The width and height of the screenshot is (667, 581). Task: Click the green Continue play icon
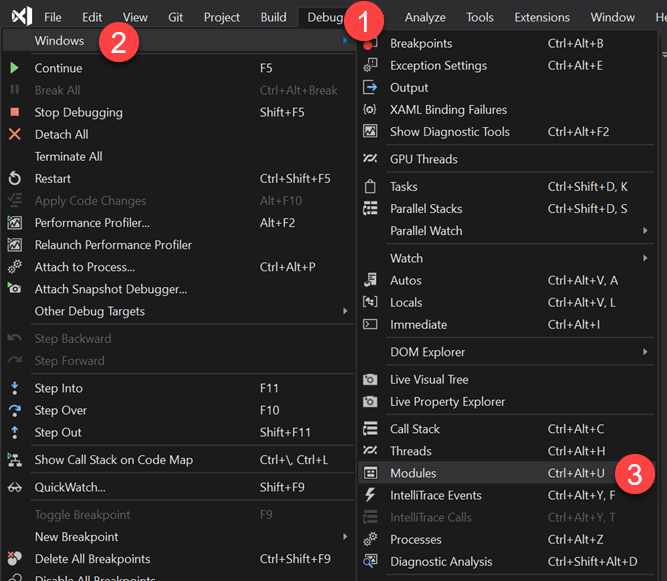[x=15, y=68]
